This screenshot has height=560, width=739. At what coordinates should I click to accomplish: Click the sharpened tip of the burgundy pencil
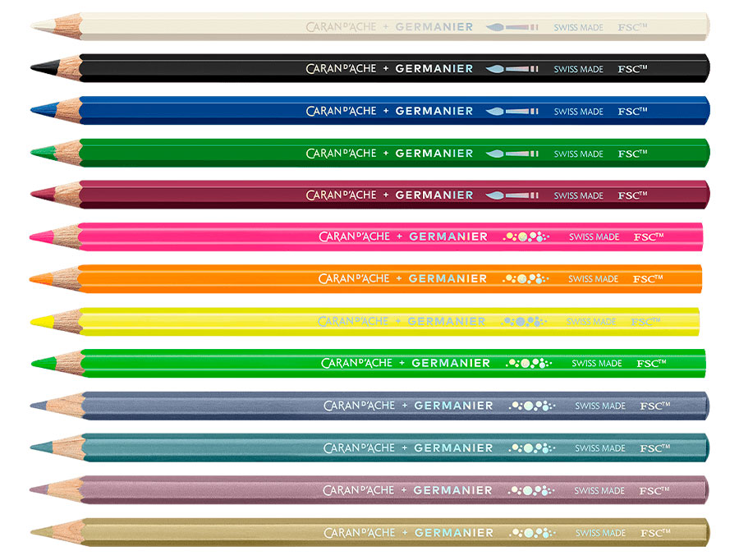coord(44,194)
